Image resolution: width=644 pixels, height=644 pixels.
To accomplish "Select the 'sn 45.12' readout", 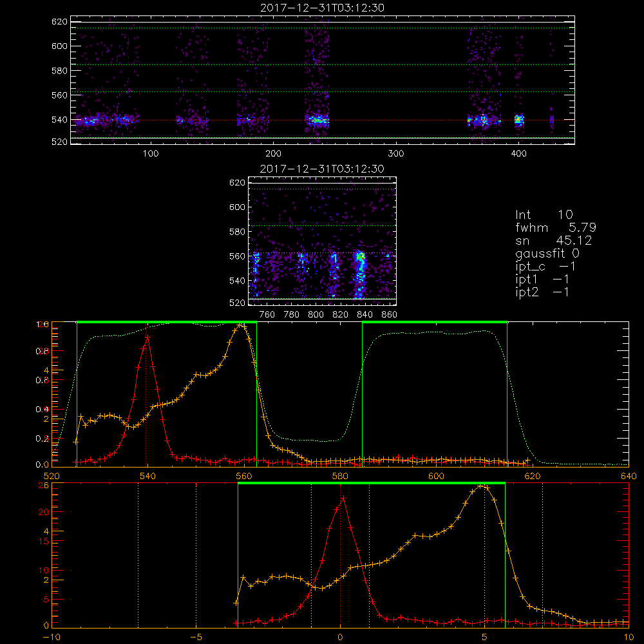I will click(x=553, y=240).
